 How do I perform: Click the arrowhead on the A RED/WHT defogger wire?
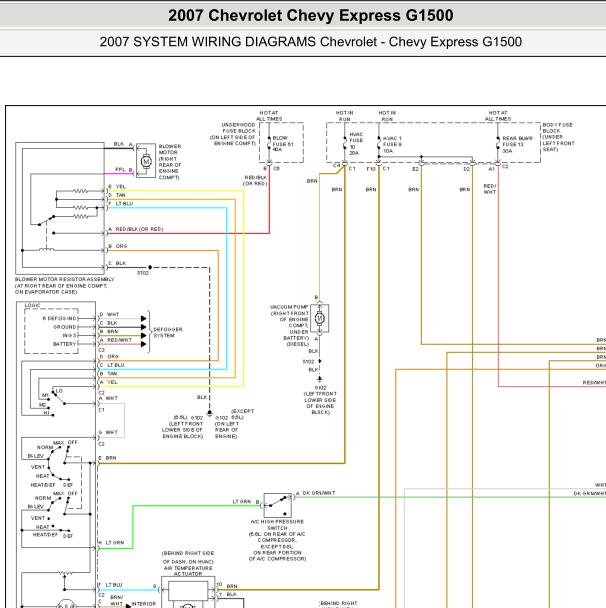coord(144,344)
